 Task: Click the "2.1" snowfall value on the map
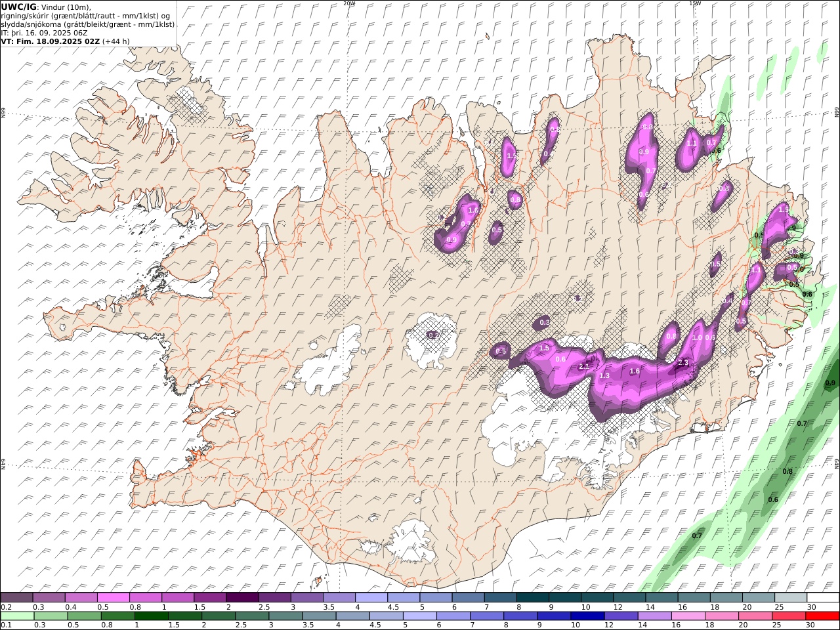pyautogui.click(x=584, y=367)
